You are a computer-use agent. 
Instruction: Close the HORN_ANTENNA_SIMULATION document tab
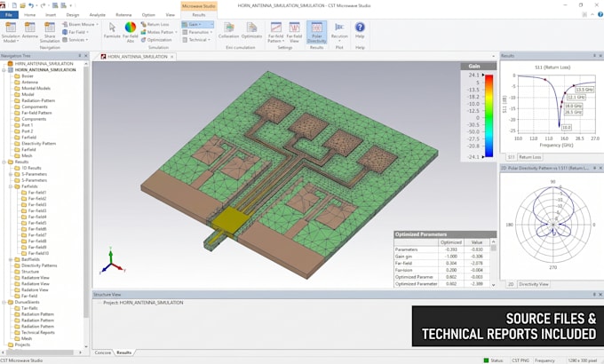pyautogui.click(x=171, y=57)
